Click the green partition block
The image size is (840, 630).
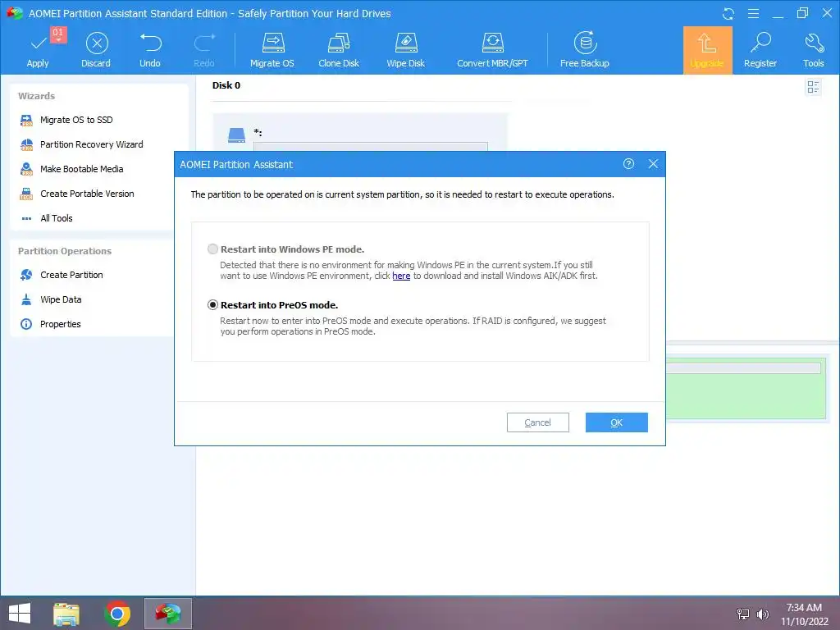tap(745, 388)
